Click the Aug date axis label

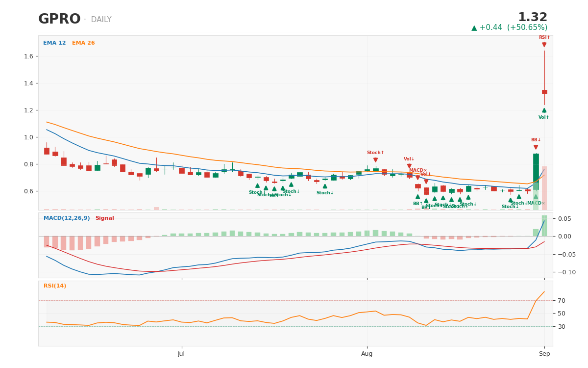[367, 354]
